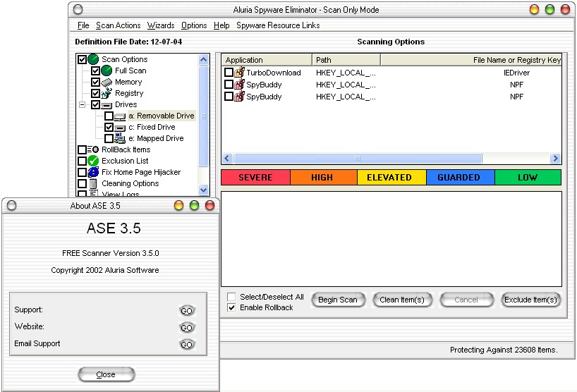Screen dimensions: 577x392
Task: Click the Memory chip icon
Action: pyautogui.click(x=107, y=82)
